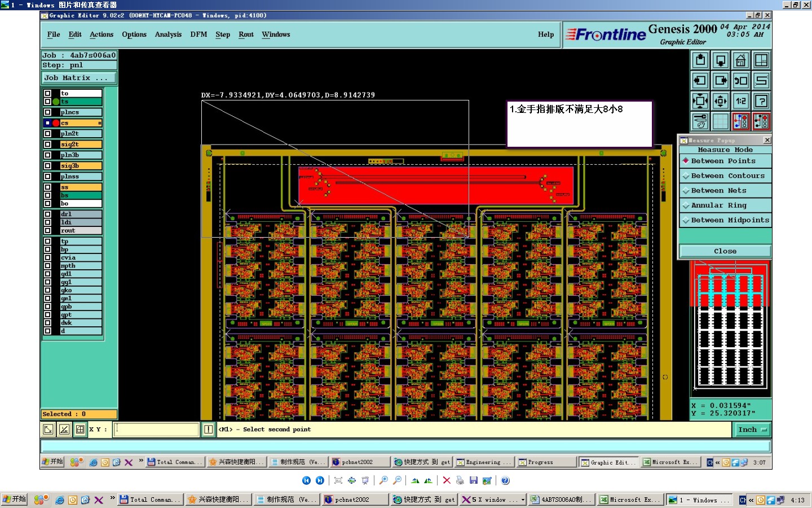Select Between Contours measure mode
The width and height of the screenshot is (812, 508).
[x=725, y=176]
